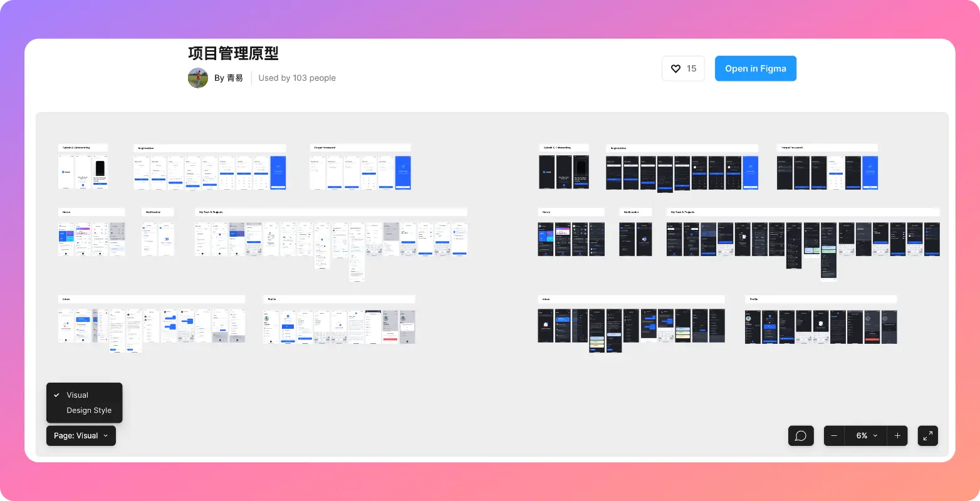This screenshot has height=501, width=980.
Task: Collapse the Page: Visual dropdown
Action: click(x=81, y=436)
